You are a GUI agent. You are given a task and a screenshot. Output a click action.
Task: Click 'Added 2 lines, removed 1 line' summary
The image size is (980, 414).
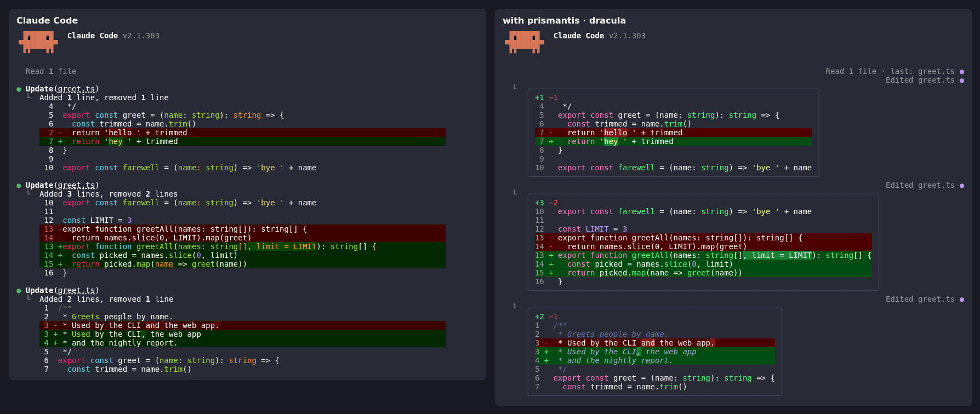(106, 299)
